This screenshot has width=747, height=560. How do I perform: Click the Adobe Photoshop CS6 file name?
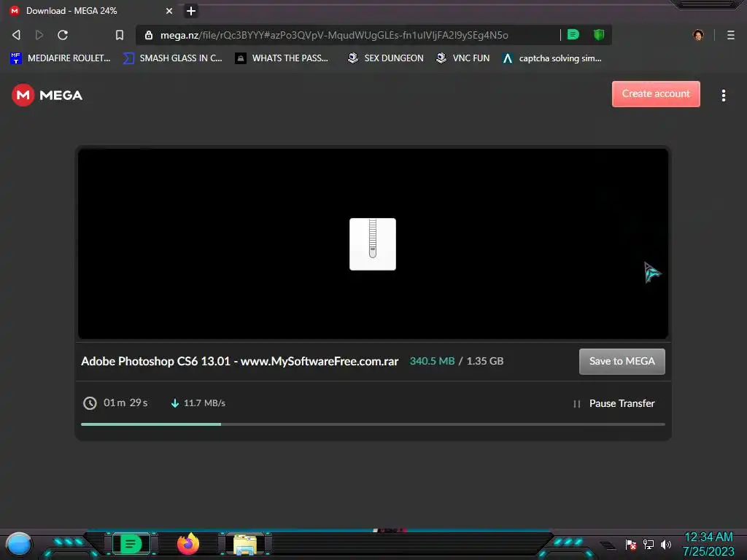click(239, 362)
